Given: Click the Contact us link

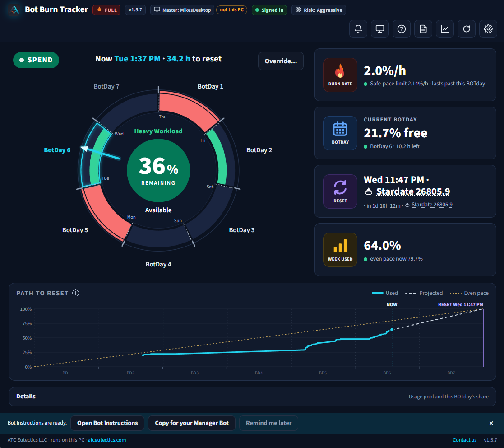Looking at the screenshot, I should coord(464,440).
